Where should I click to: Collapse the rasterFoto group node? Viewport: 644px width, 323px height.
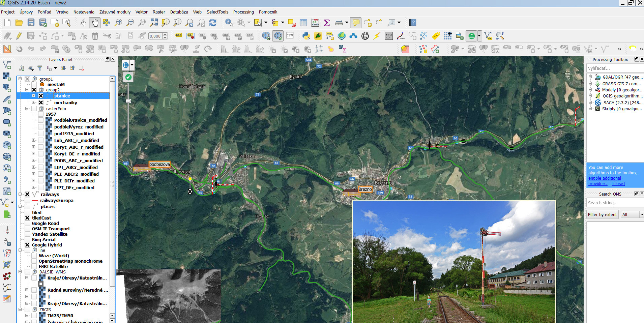click(x=27, y=109)
